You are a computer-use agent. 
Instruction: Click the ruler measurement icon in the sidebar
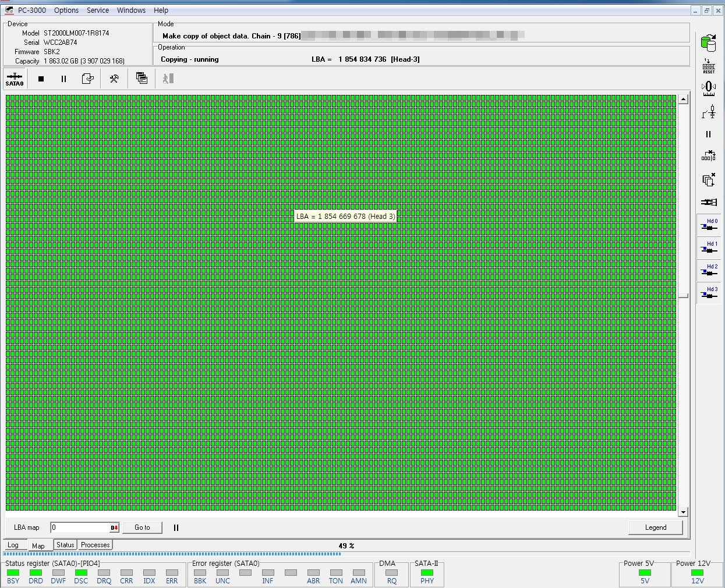tap(709, 88)
